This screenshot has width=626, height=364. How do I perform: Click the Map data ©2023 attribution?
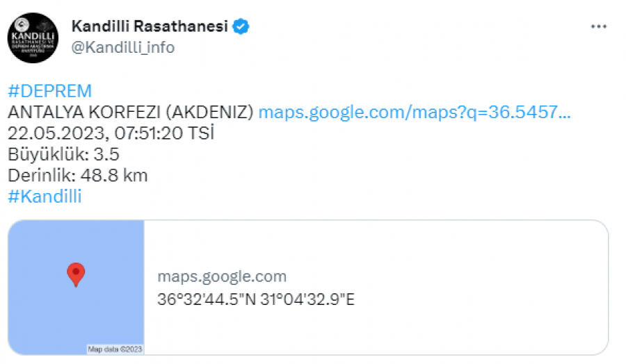pos(114,349)
